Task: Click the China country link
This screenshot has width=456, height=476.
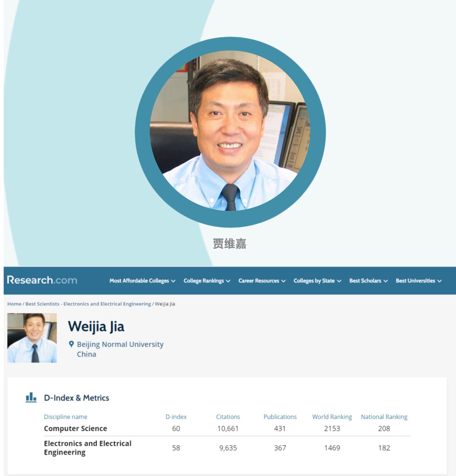Action: click(87, 354)
